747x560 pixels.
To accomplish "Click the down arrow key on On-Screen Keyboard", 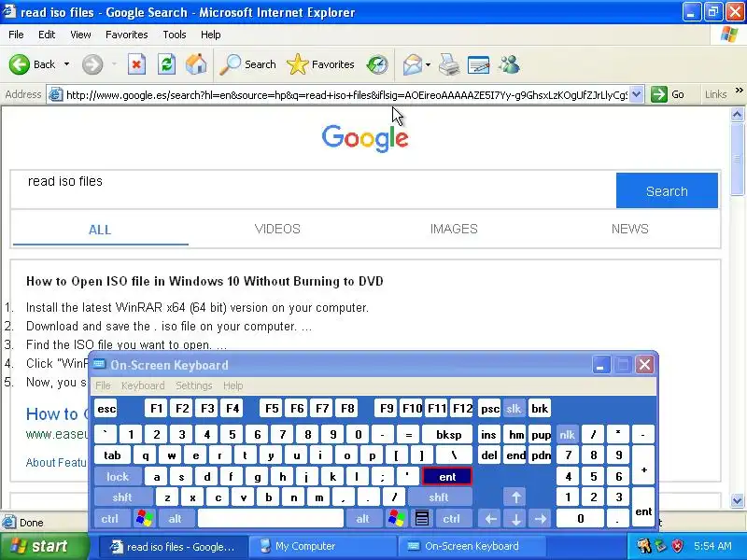I will (516, 519).
